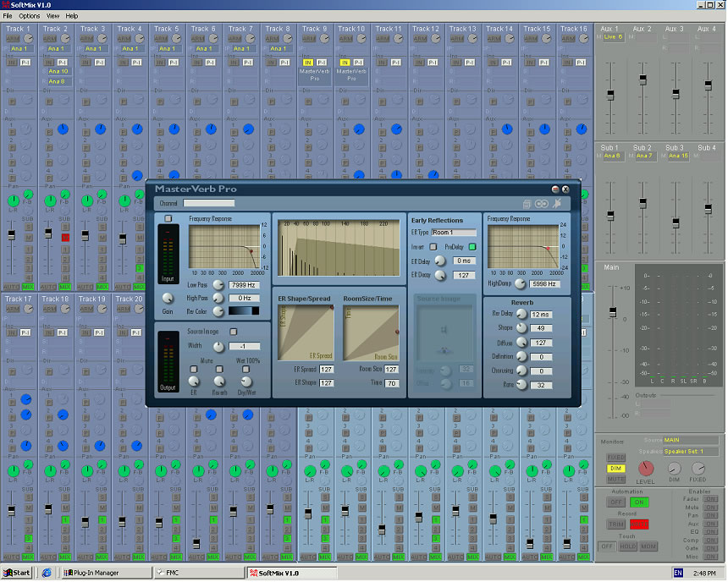Click the red monitor LEVEL knob
Screen dimensions: 728x582
point(646,469)
